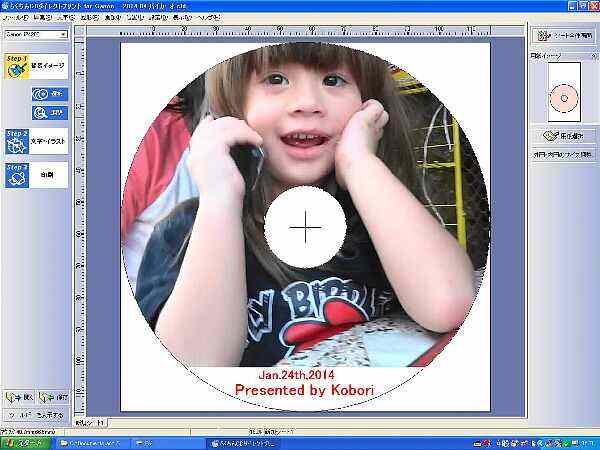
Task: Open the third menu bar item
Action: pyautogui.click(x=66, y=18)
